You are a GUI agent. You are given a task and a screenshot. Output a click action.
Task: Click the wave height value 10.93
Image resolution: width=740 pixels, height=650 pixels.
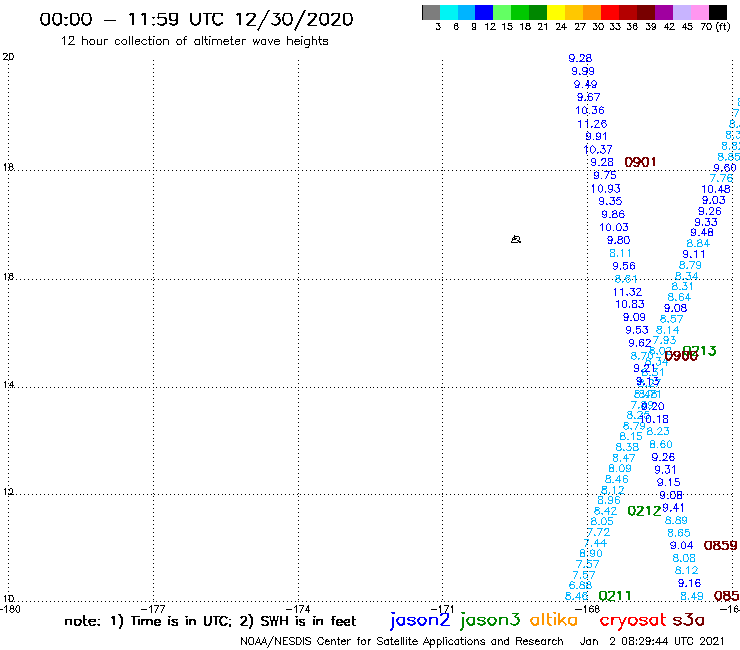605,189
